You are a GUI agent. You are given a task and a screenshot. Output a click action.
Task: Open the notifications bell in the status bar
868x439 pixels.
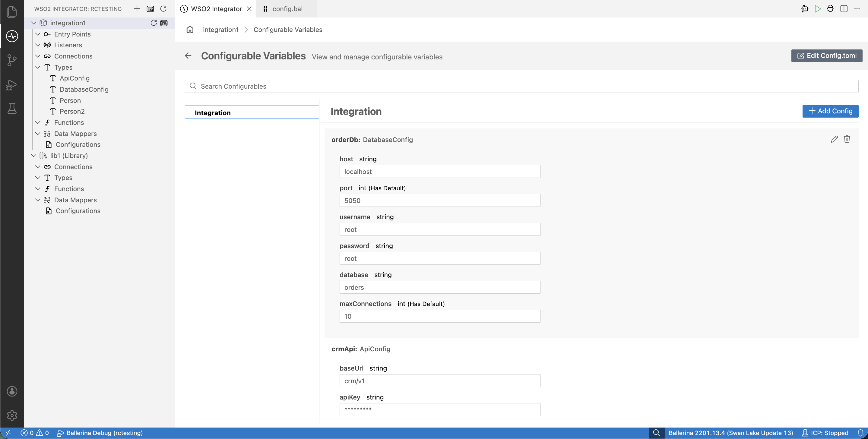click(x=860, y=433)
